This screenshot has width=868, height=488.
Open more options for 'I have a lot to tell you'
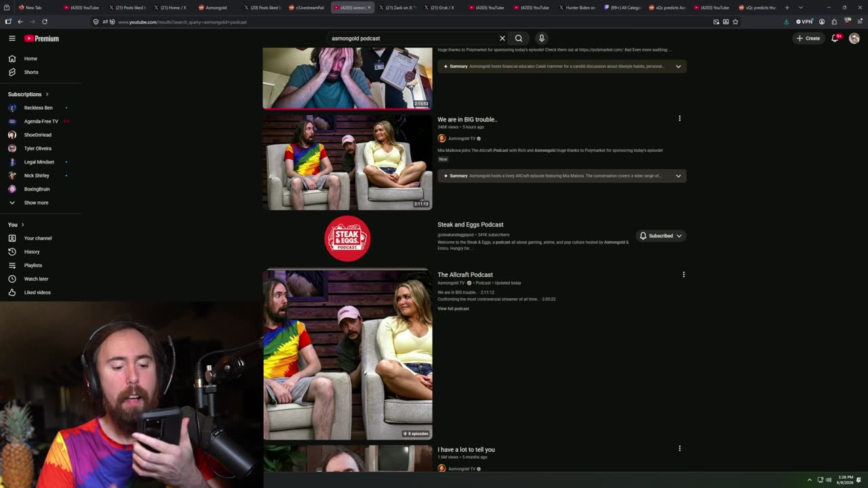679,449
